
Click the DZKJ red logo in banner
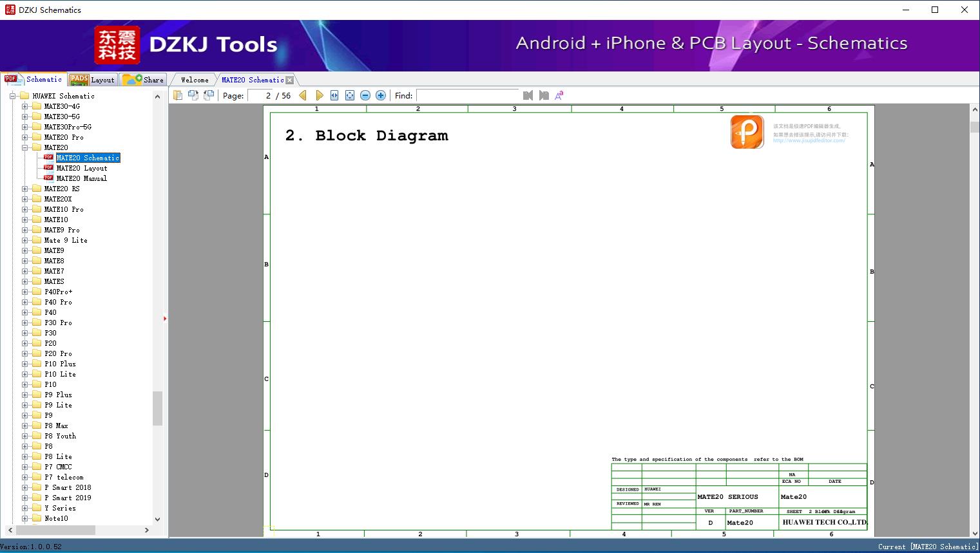tap(117, 45)
